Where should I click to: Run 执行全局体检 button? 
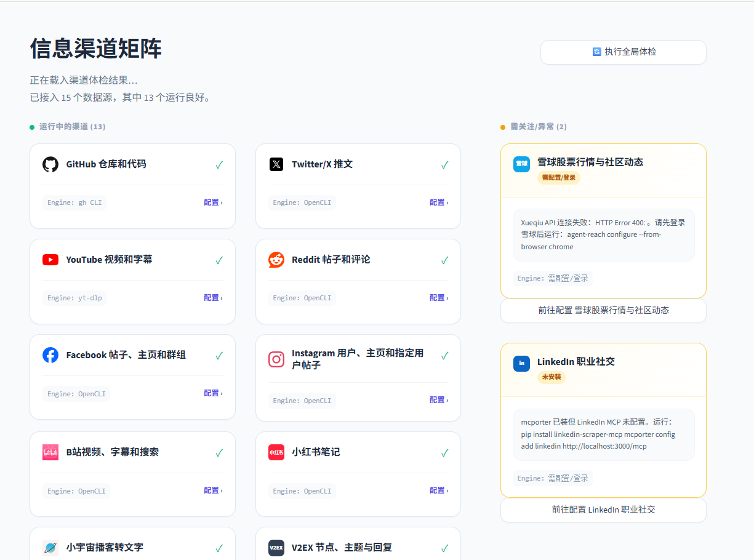[624, 52]
